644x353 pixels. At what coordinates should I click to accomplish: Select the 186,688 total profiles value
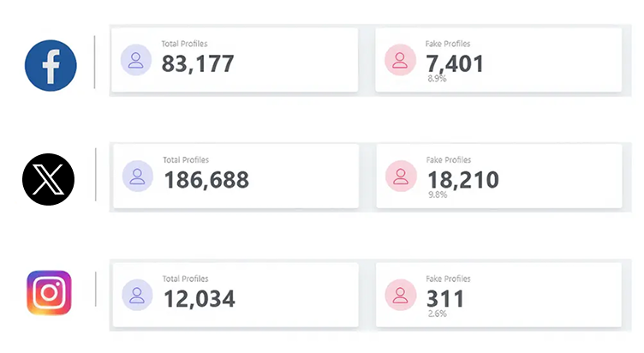click(x=206, y=180)
